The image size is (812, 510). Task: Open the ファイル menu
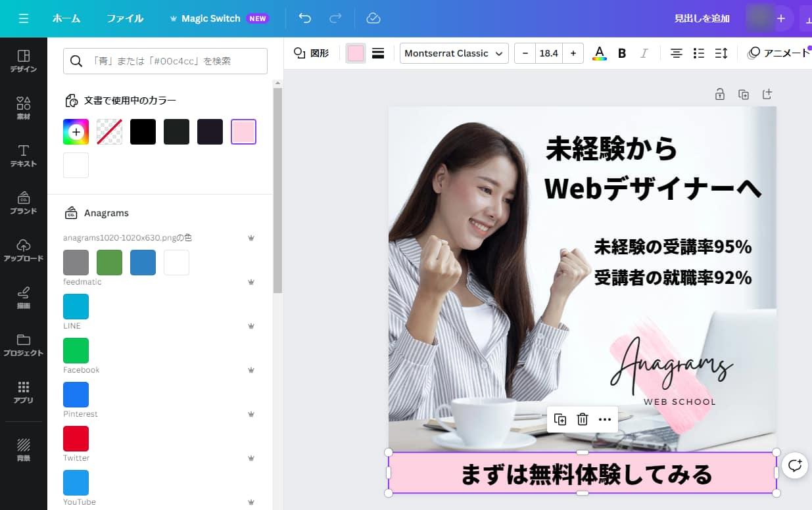click(125, 18)
